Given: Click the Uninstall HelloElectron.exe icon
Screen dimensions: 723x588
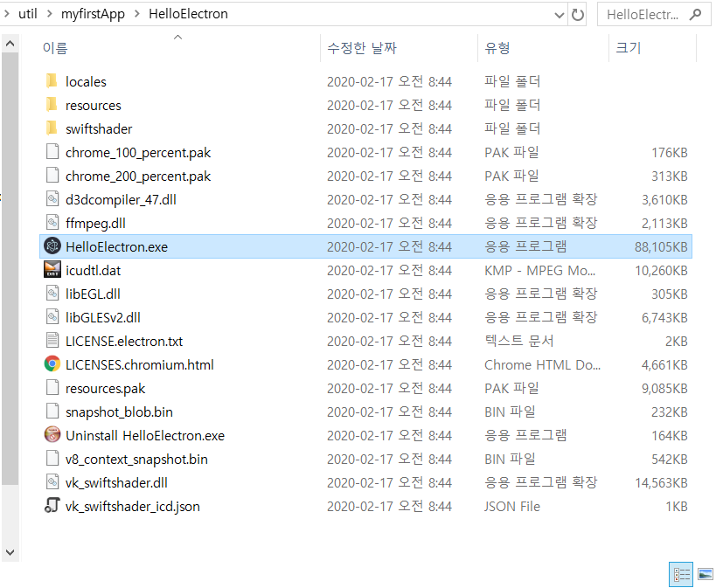Looking at the screenshot, I should tap(52, 434).
